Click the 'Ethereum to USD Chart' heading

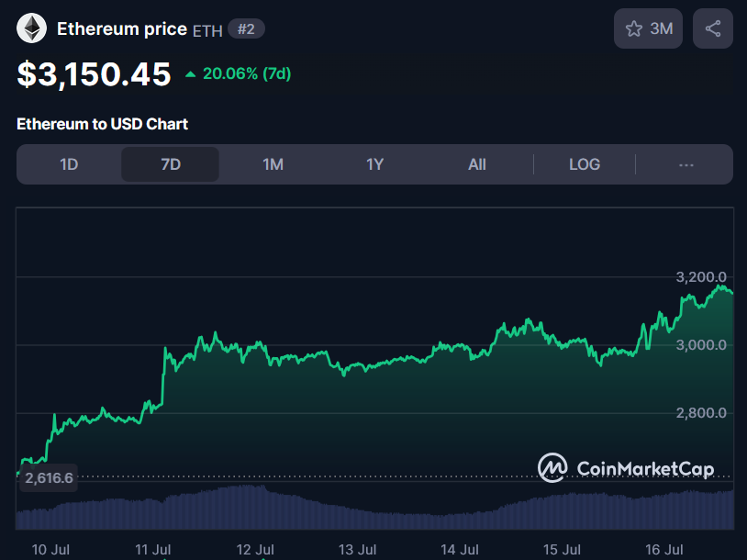[103, 124]
